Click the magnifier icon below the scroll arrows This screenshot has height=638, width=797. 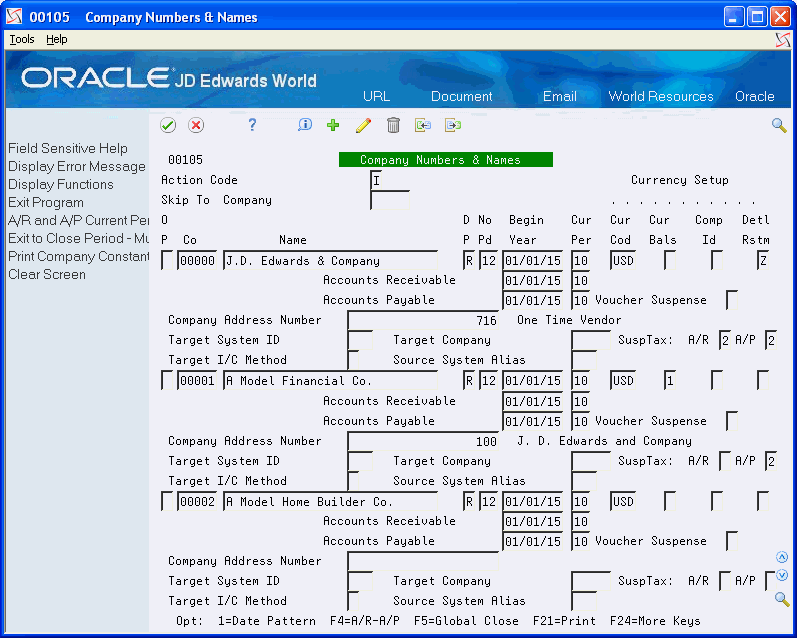click(782, 599)
